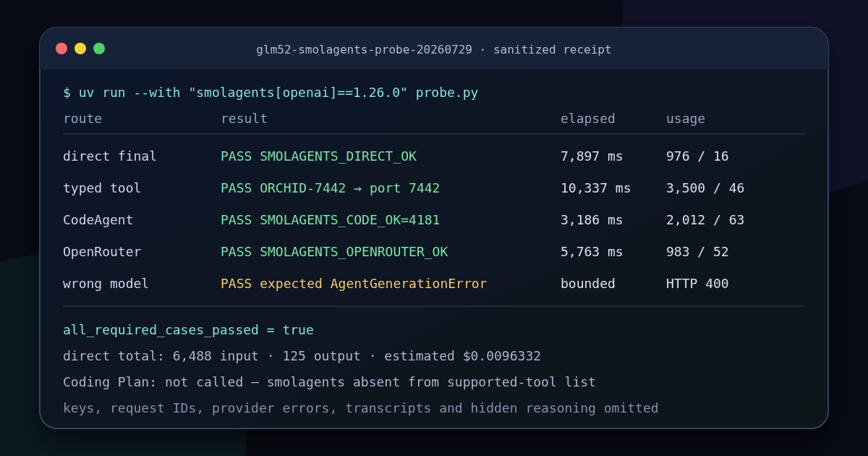Select 'PASS ORCHID-7442 → port 7442' result
The image size is (868, 456).
(331, 188)
